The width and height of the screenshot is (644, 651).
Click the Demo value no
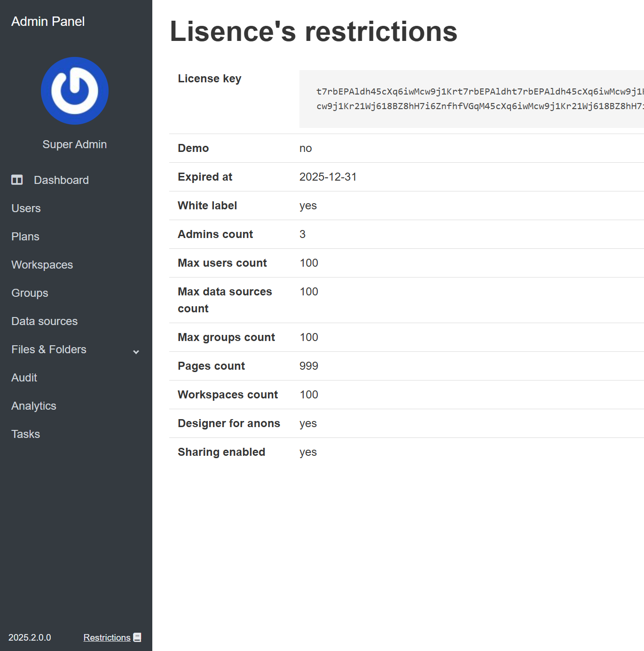[x=306, y=148]
